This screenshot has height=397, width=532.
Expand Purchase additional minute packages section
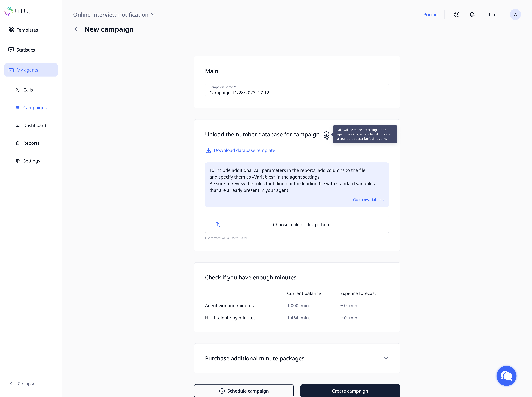(386, 358)
